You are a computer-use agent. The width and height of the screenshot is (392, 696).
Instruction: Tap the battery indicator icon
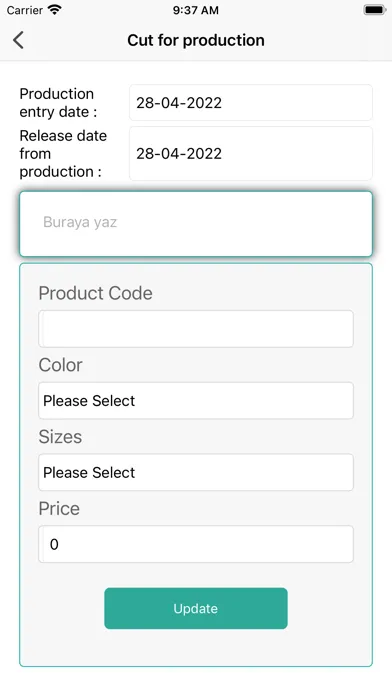(374, 10)
